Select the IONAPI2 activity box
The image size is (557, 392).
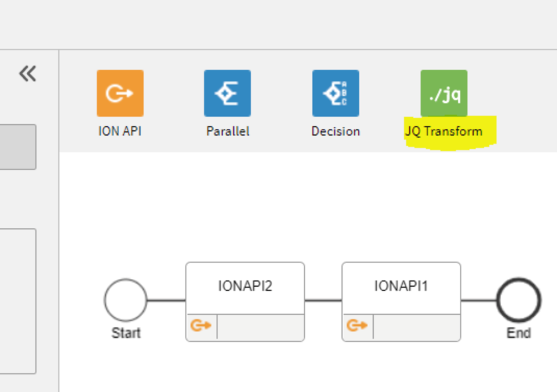245,287
